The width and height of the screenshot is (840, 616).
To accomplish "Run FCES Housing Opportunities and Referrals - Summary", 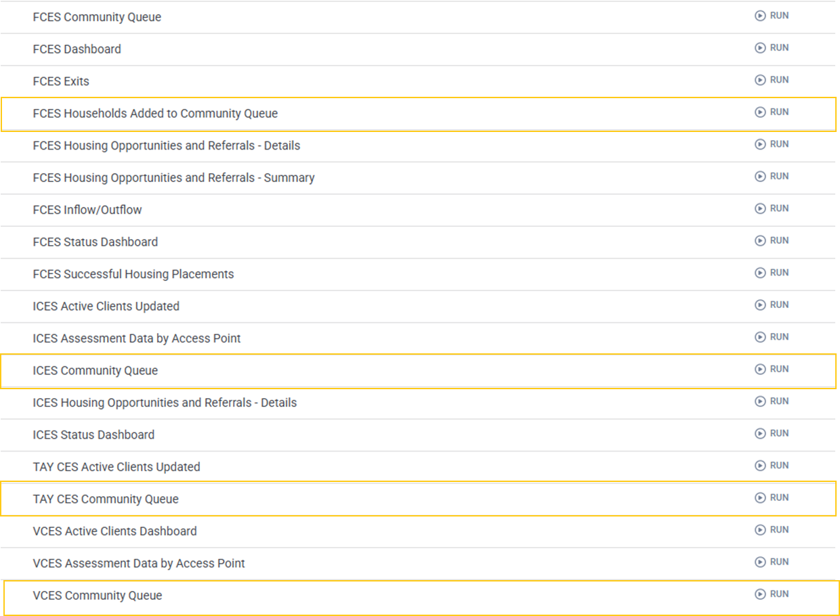I will tap(772, 177).
